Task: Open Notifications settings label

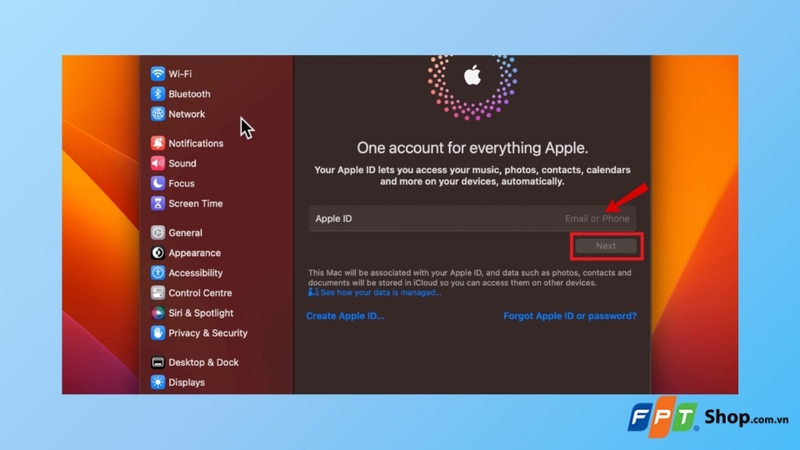Action: coord(196,143)
